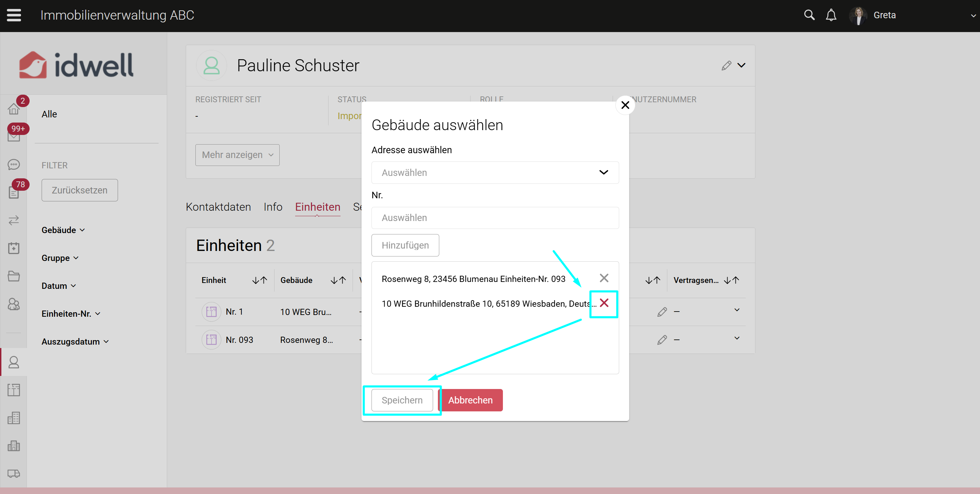Click the Rosenweg 8... building cell
This screenshot has width=980, height=494.
[306, 340]
